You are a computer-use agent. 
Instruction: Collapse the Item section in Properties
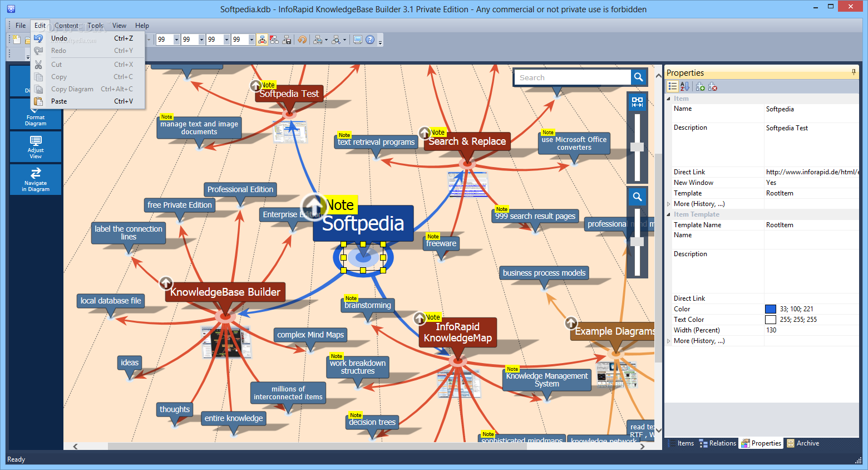669,99
